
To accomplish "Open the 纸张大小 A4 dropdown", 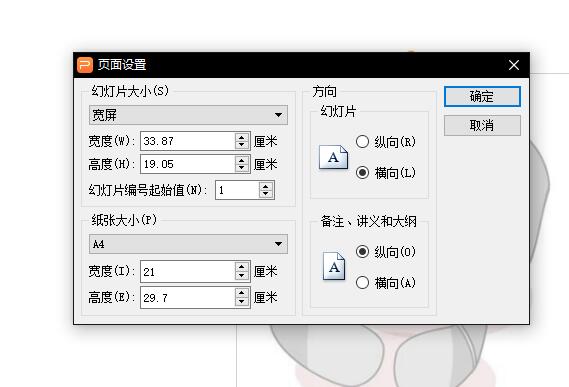I will tap(188, 244).
